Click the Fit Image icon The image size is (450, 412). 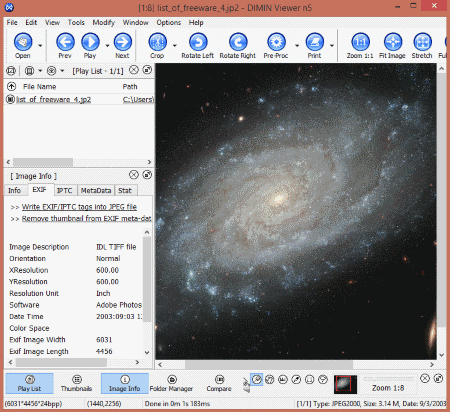coord(393,42)
